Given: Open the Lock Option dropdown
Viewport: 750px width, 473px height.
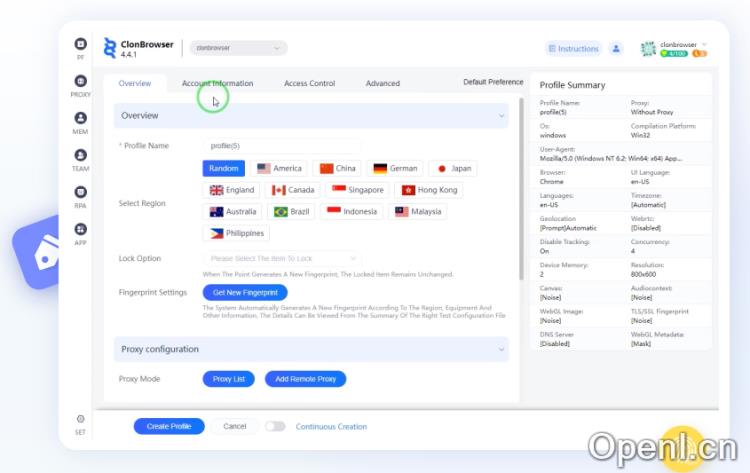Looking at the screenshot, I should pos(282,258).
